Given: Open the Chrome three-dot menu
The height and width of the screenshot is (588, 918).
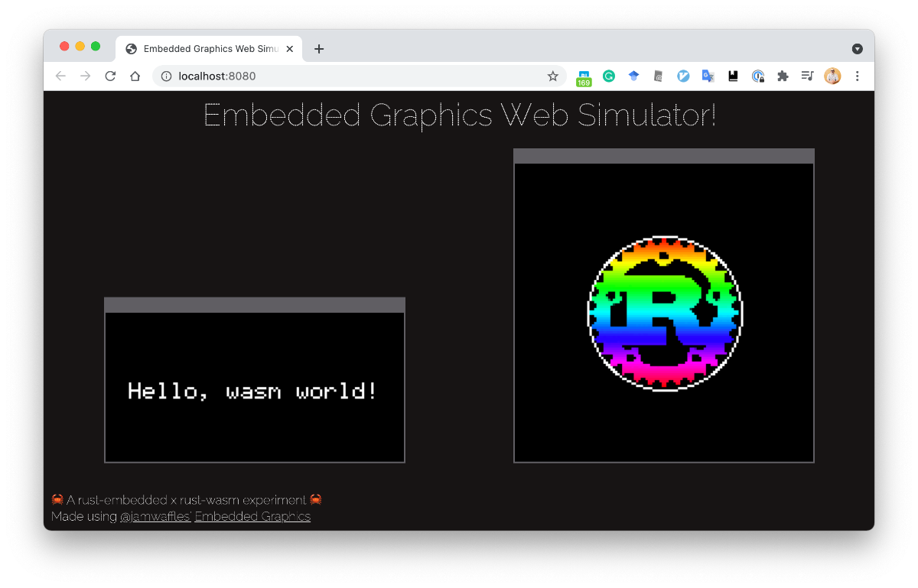Looking at the screenshot, I should coord(858,76).
